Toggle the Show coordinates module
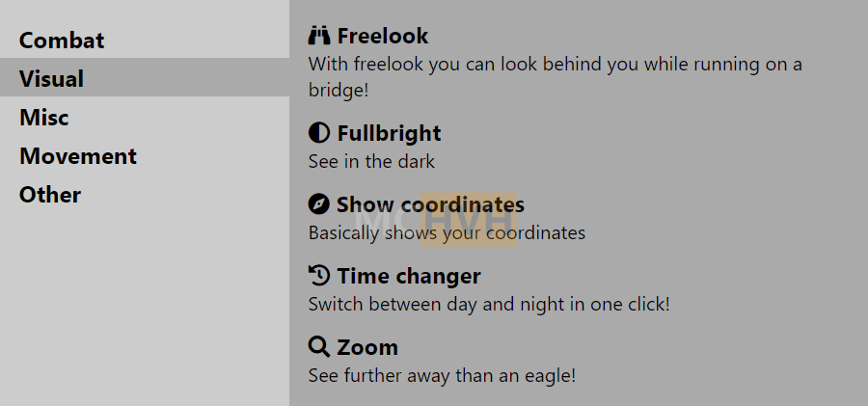868x406 pixels. point(430,204)
